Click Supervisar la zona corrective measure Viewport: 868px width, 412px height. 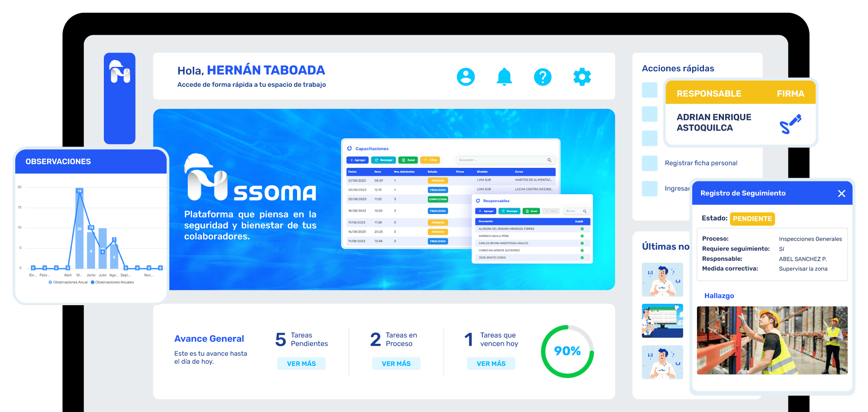point(803,269)
